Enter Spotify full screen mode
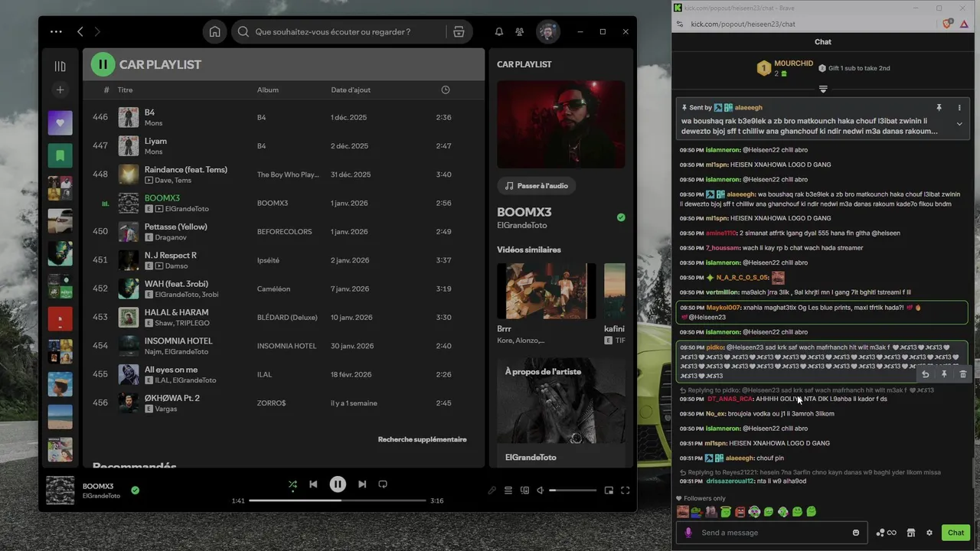Image resolution: width=980 pixels, height=551 pixels. tap(625, 491)
